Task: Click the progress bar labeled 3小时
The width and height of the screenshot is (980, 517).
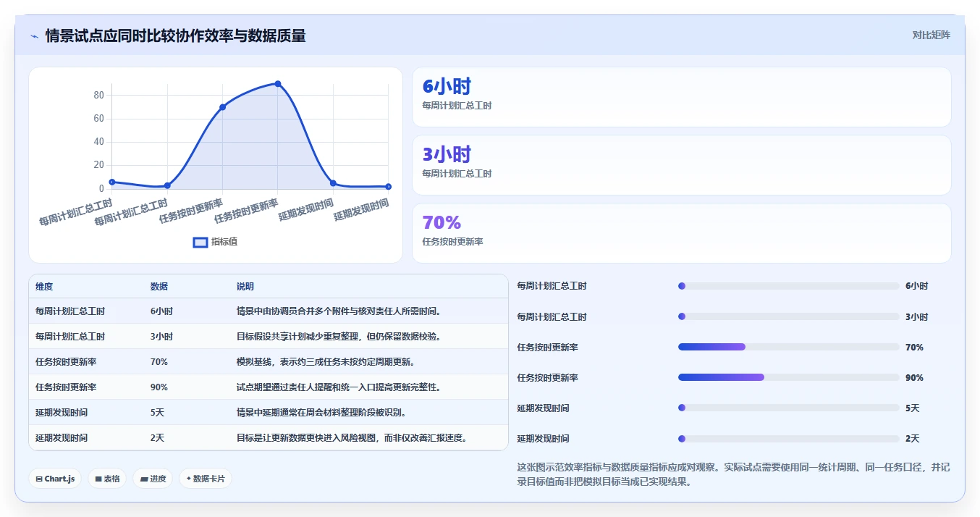Action: pos(788,317)
